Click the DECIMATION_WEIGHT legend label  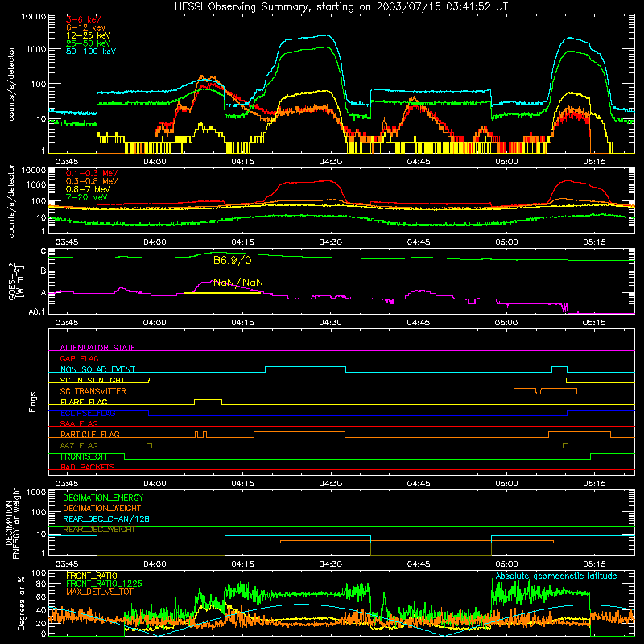point(102,508)
